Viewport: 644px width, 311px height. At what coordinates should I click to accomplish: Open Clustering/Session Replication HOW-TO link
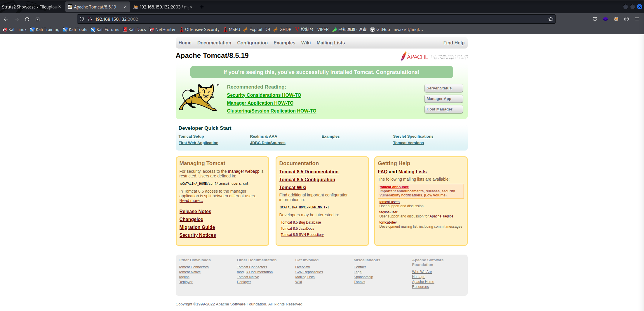(x=271, y=111)
